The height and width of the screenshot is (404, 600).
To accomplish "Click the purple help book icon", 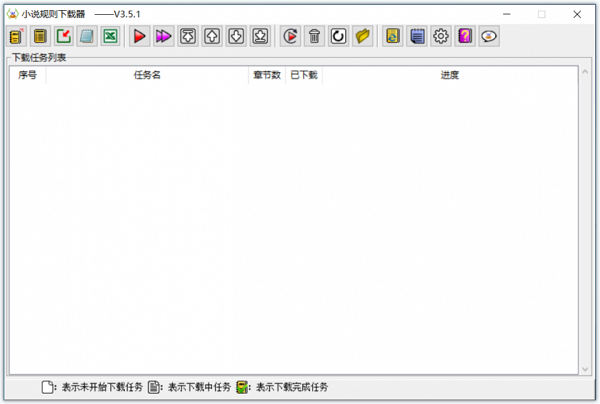I will pos(465,37).
